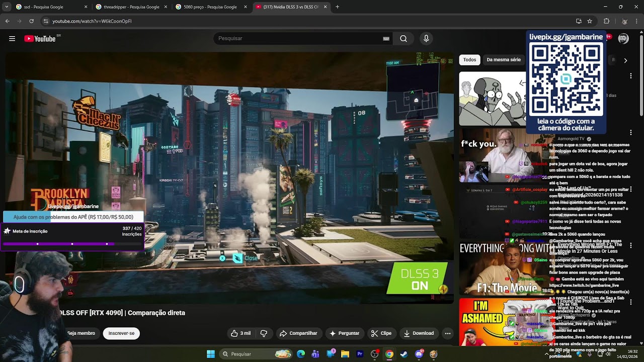The image size is (644, 362).
Task: Open the YouTube account avatar menu
Action: [x=623, y=39]
